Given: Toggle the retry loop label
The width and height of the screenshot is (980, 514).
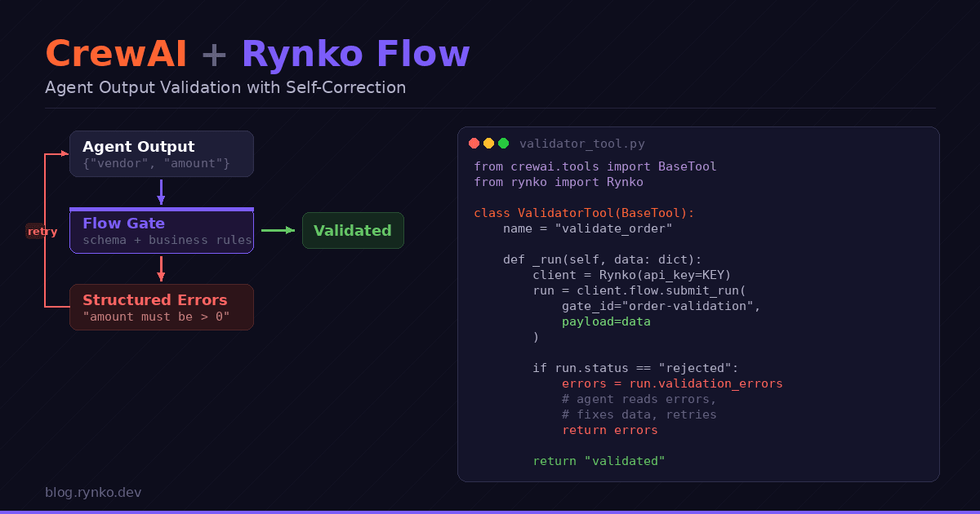Looking at the screenshot, I should (x=42, y=232).
